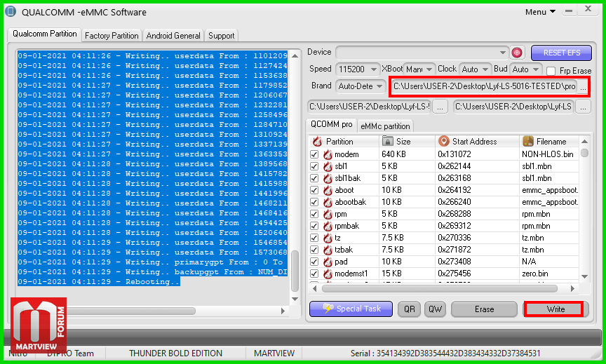
Task: Switch to Factory Partition tab
Action: pos(112,36)
